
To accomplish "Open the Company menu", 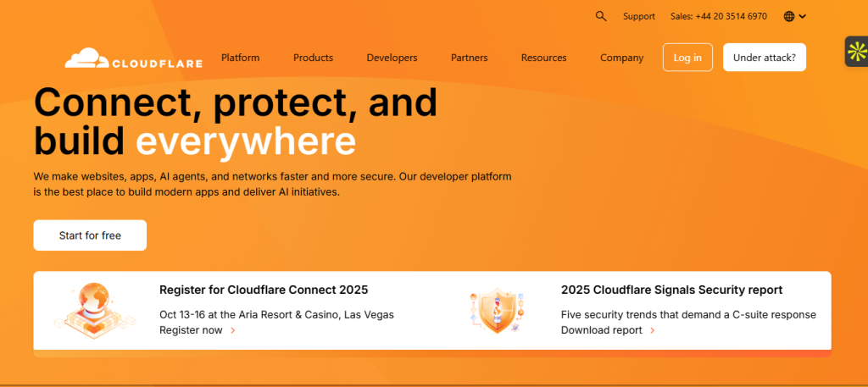I will (x=621, y=58).
